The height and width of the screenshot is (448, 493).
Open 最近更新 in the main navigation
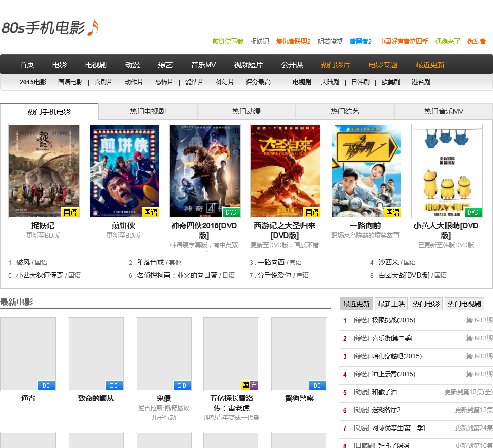click(x=430, y=65)
